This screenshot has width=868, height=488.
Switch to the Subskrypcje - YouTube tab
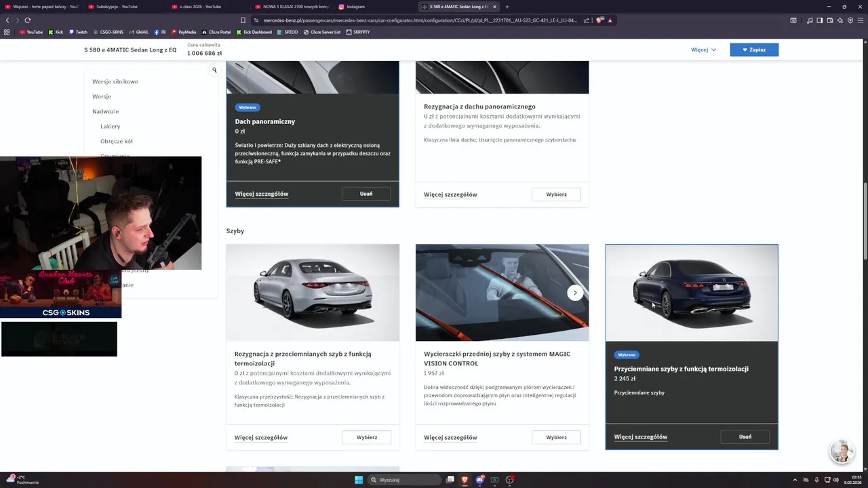point(122,7)
